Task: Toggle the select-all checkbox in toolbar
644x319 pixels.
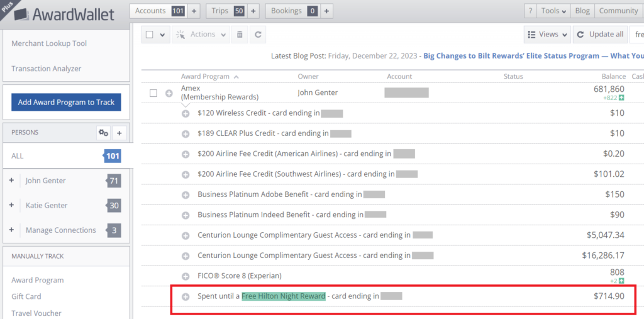Action: click(150, 35)
